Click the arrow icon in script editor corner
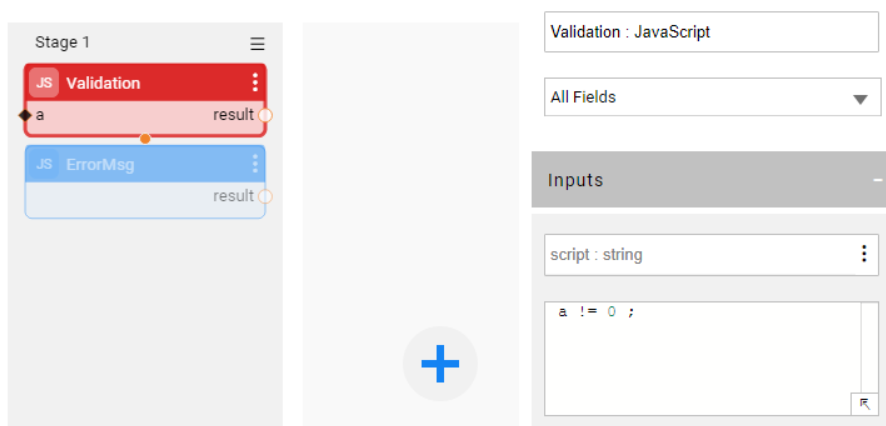 point(864,403)
